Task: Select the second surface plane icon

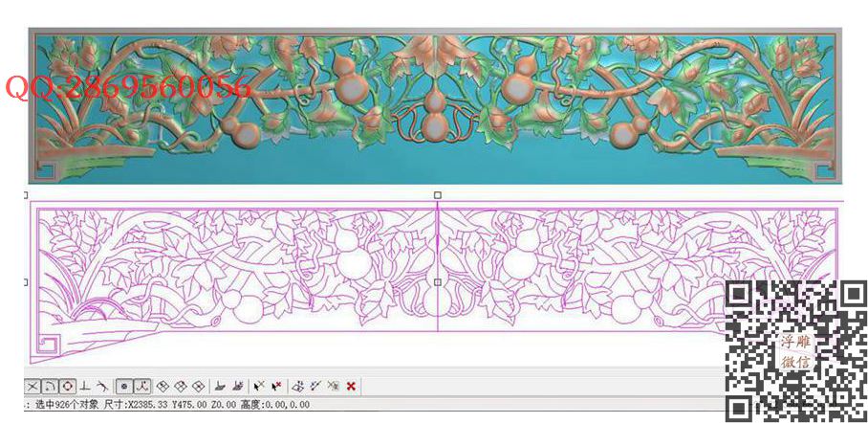Action: click(237, 386)
